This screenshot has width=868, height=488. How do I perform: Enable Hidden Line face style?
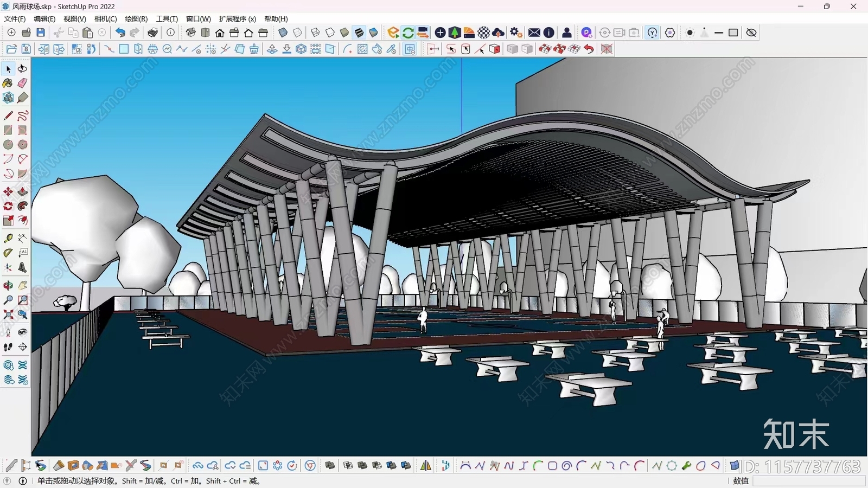click(x=330, y=33)
